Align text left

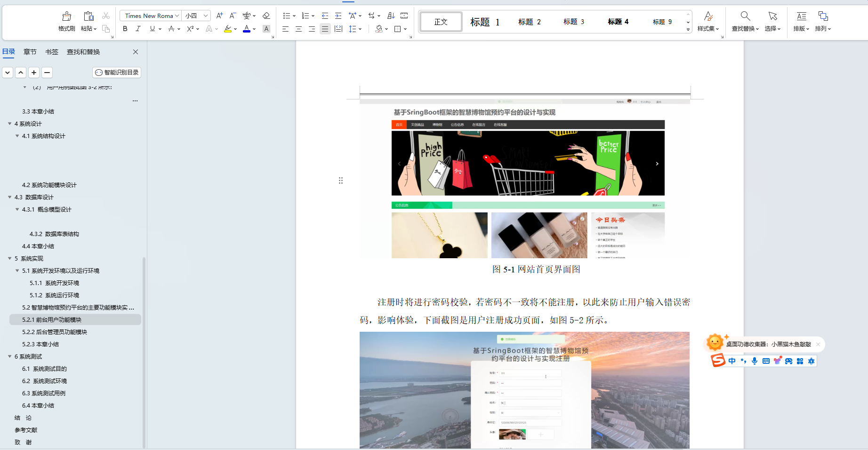click(285, 29)
